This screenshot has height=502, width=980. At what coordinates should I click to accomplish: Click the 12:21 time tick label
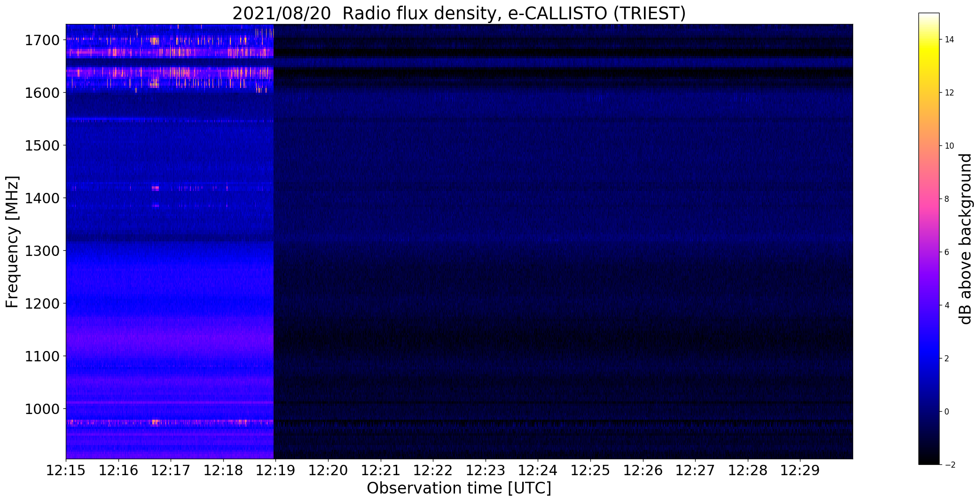pos(381,470)
